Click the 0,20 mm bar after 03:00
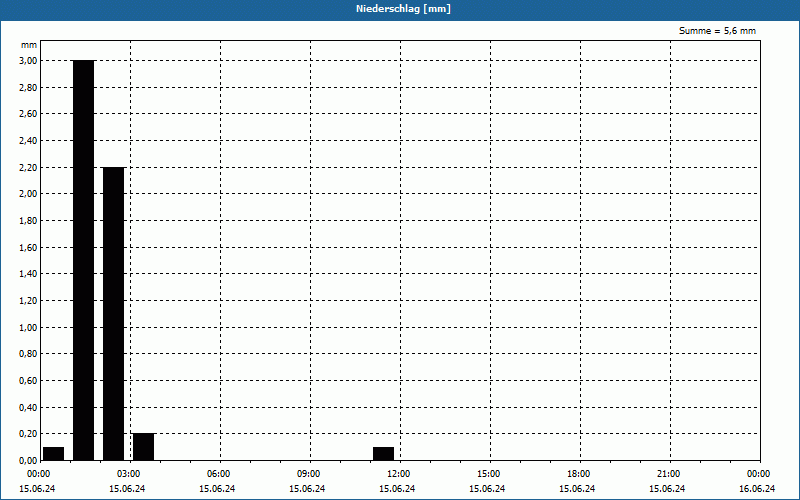800x500 pixels. (143, 447)
